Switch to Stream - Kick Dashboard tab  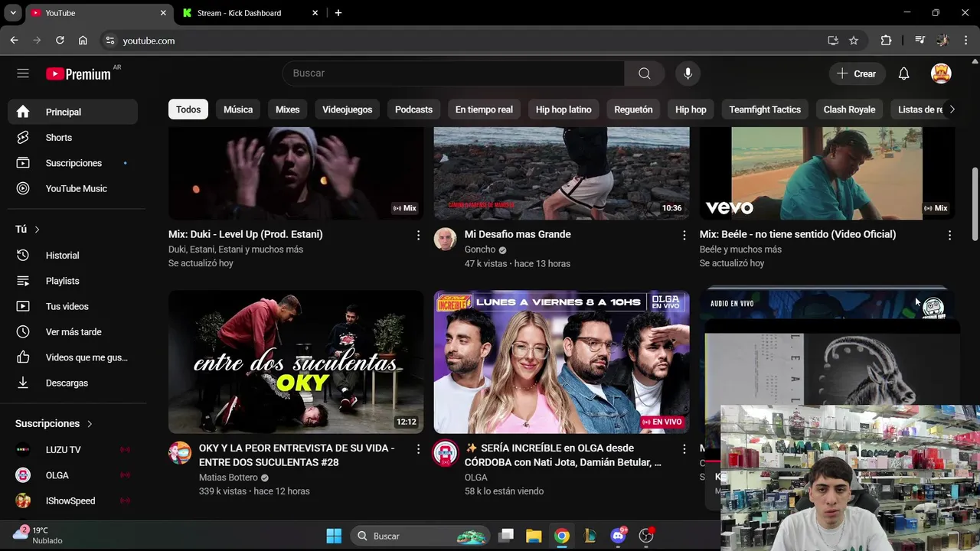click(x=250, y=13)
